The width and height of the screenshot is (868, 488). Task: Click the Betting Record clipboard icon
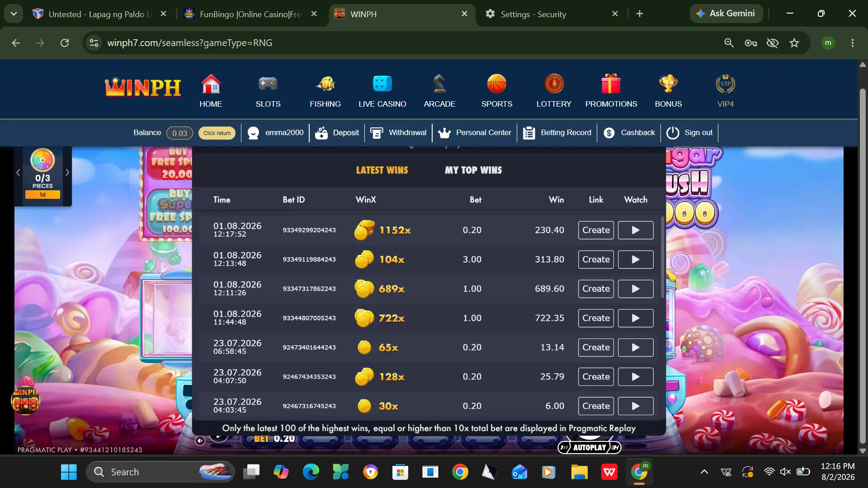529,133
